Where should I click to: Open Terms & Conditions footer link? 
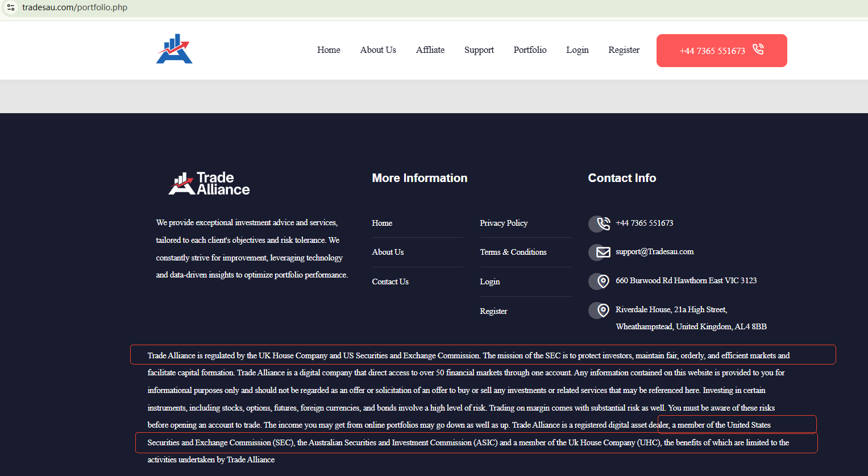513,252
